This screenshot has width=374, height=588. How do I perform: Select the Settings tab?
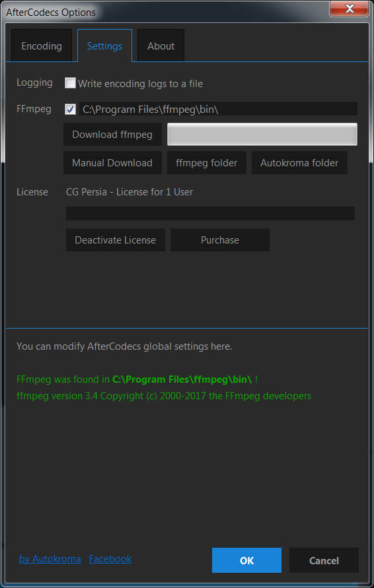tap(104, 46)
